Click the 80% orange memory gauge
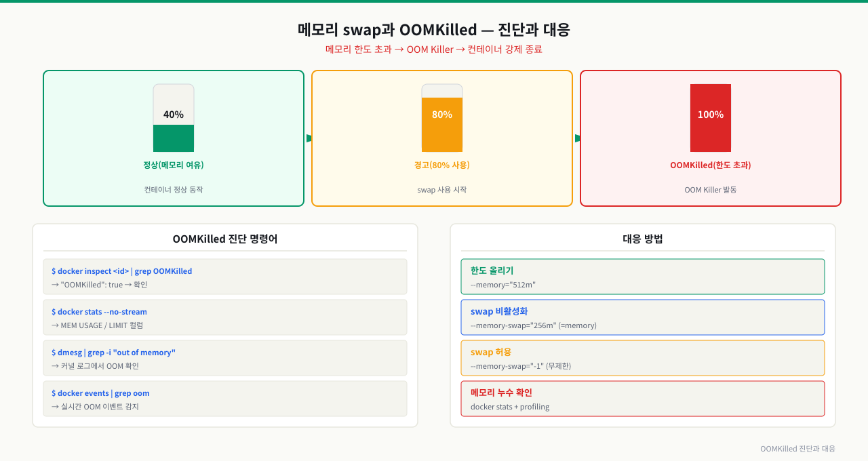The image size is (868, 461). click(442, 118)
